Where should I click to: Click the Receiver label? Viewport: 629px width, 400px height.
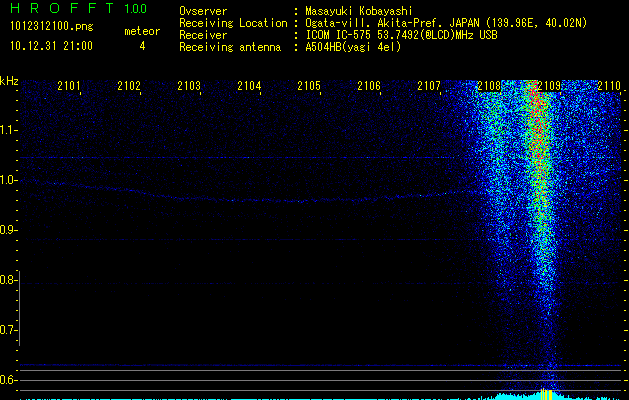(x=203, y=35)
